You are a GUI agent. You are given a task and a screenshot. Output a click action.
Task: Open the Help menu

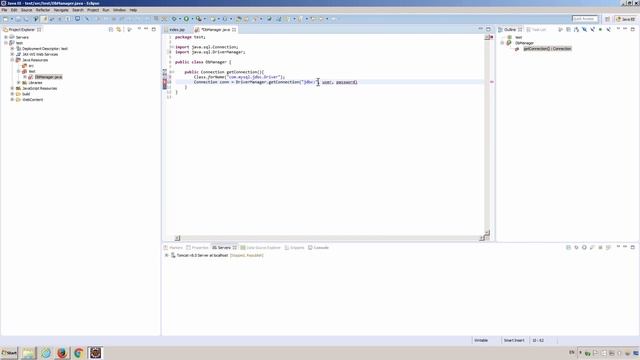133,10
